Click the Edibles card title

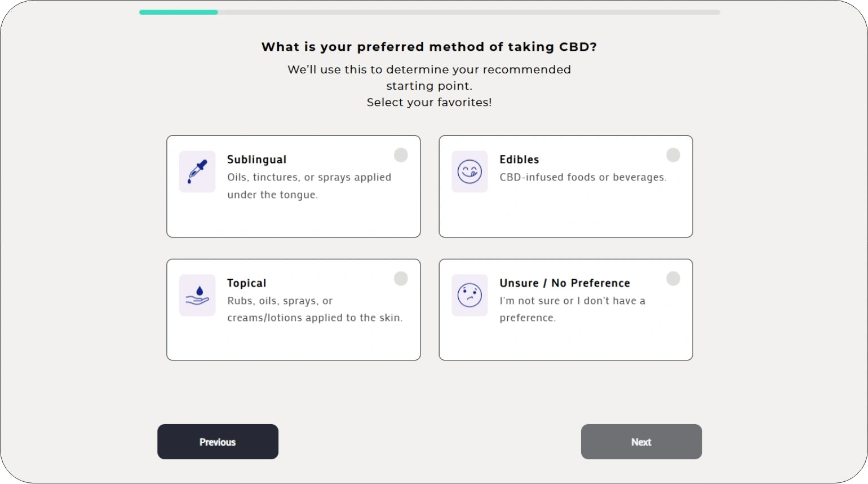point(519,160)
